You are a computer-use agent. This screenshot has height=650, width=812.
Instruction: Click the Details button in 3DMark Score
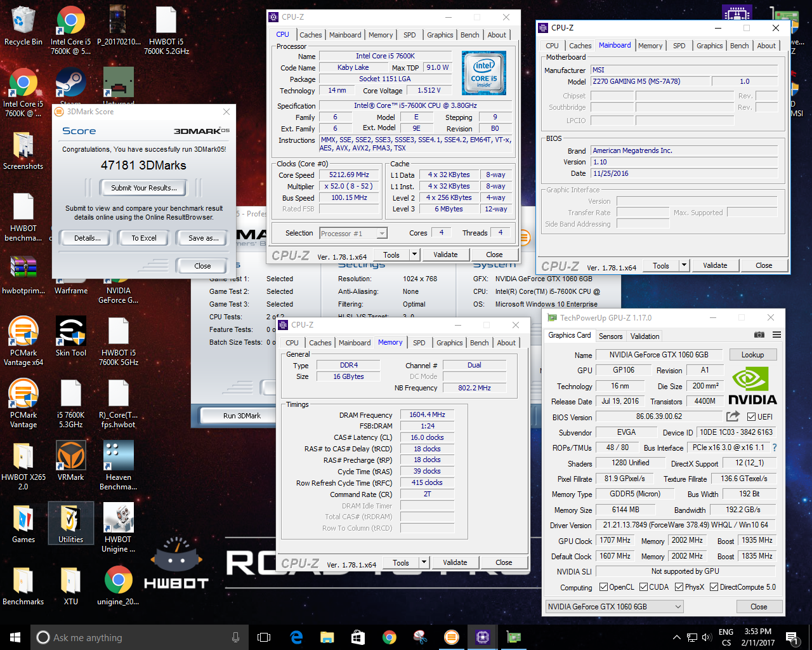coord(87,238)
